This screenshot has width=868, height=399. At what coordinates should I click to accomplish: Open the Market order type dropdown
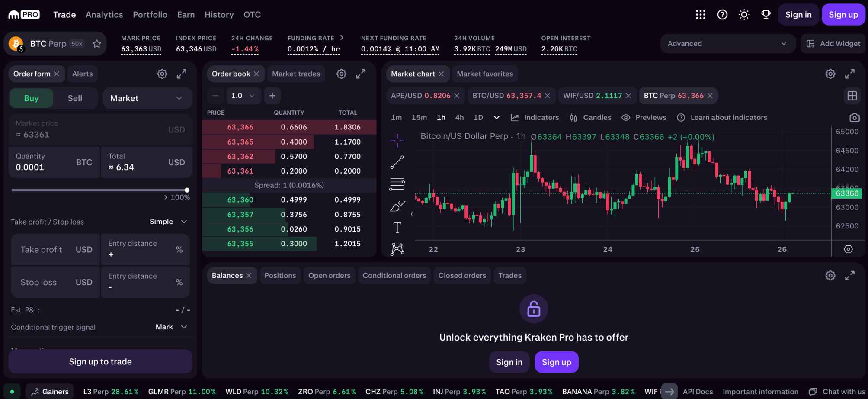tap(147, 98)
